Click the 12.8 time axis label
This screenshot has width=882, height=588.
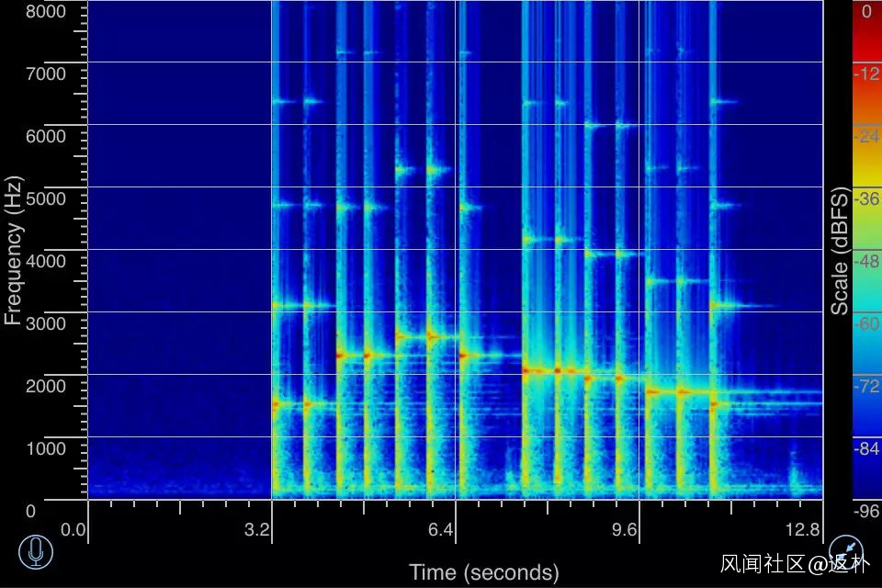click(x=803, y=529)
